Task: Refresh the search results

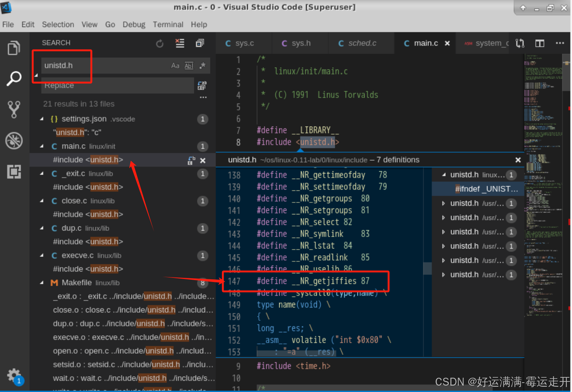Action: [x=160, y=44]
